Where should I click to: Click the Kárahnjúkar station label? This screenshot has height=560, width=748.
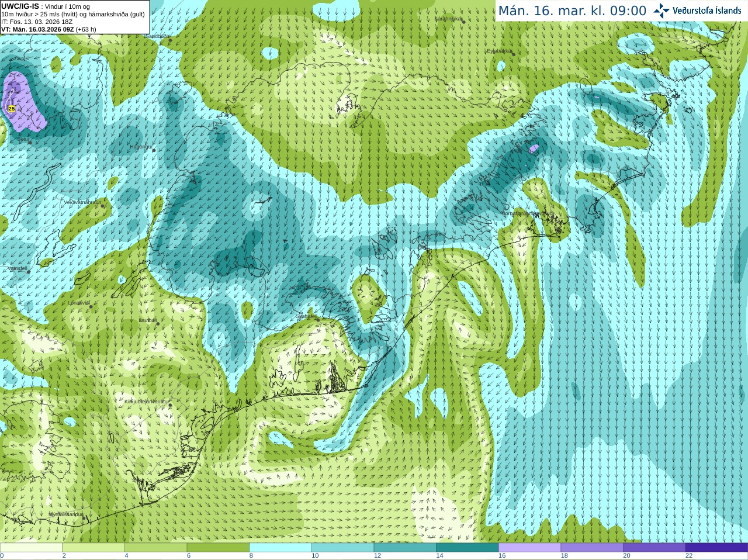click(448, 19)
